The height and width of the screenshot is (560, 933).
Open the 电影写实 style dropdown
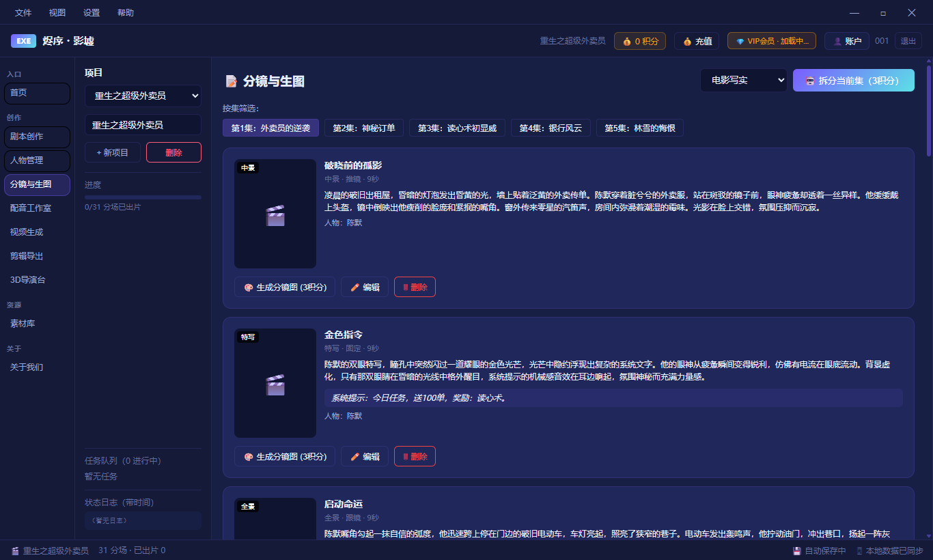[x=743, y=81]
